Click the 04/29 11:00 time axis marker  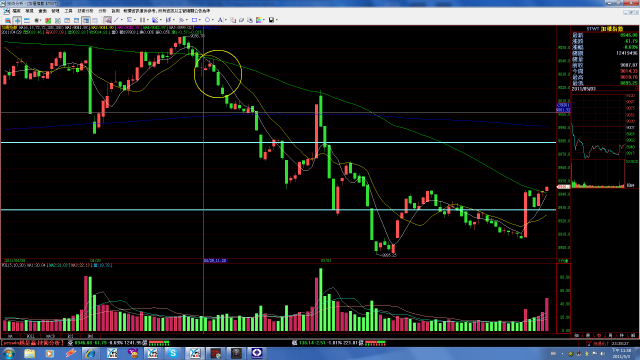[x=215, y=260]
